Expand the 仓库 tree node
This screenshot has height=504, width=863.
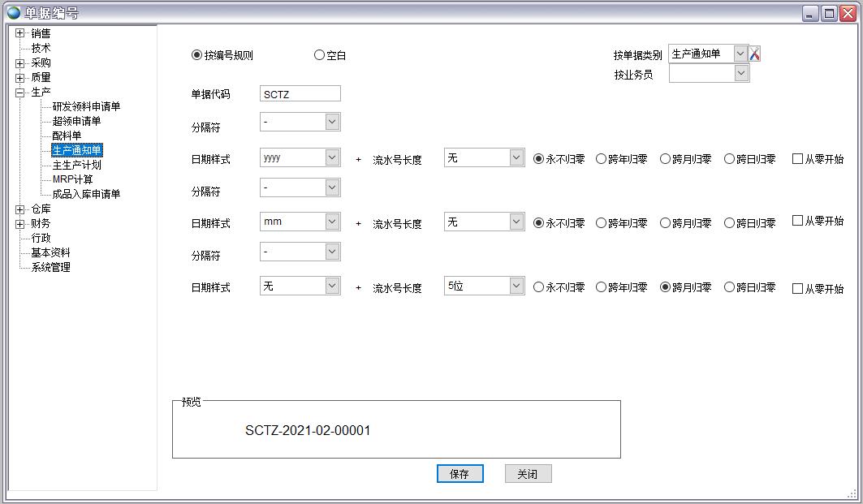[x=18, y=209]
